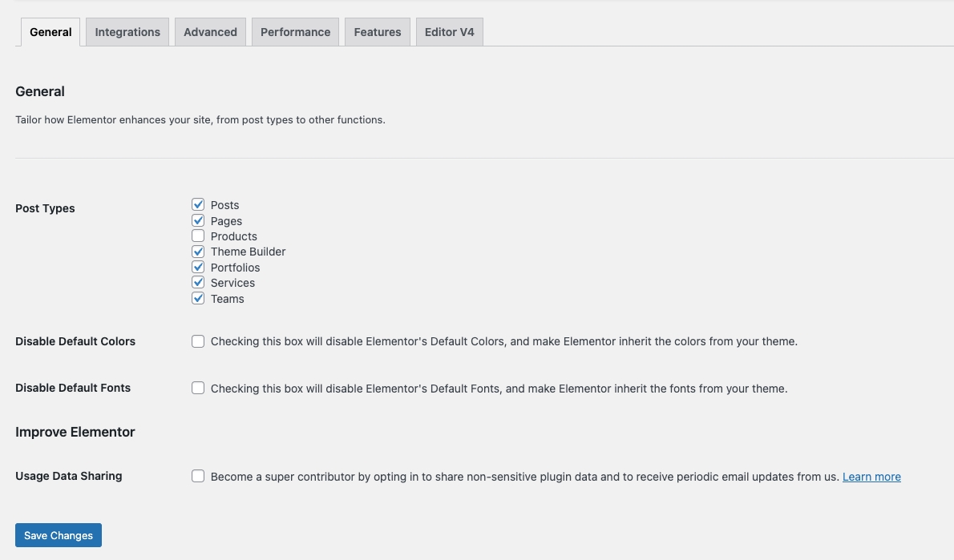
Task: Uncheck the Posts post type checkbox
Action: click(x=198, y=205)
